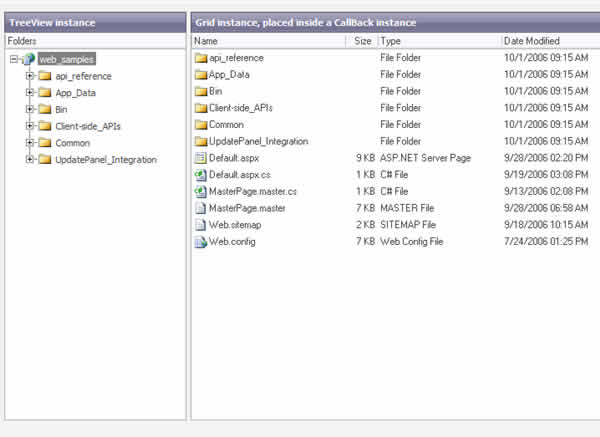Expand the api_reference tree node
The height and width of the screenshot is (437, 600).
[x=30, y=76]
